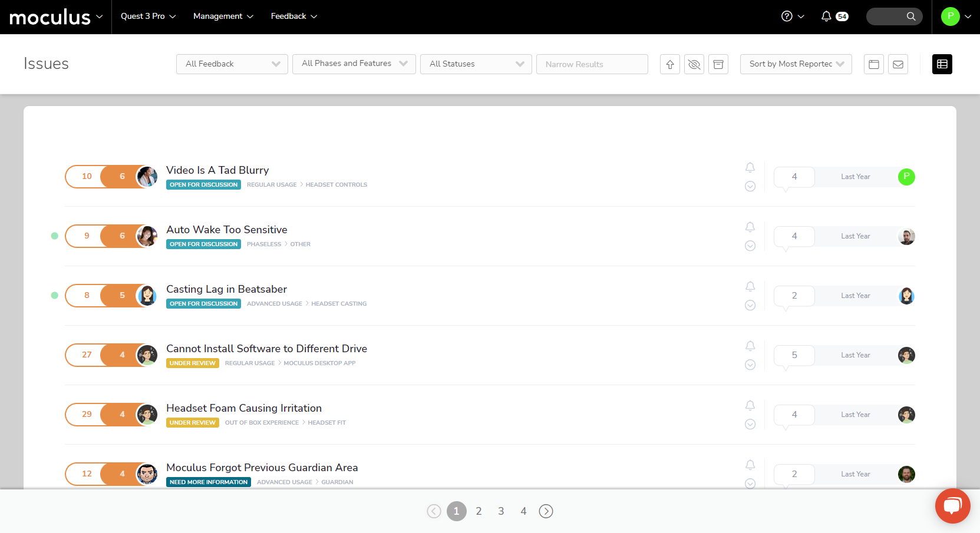Go to page 3 of results

click(501, 511)
